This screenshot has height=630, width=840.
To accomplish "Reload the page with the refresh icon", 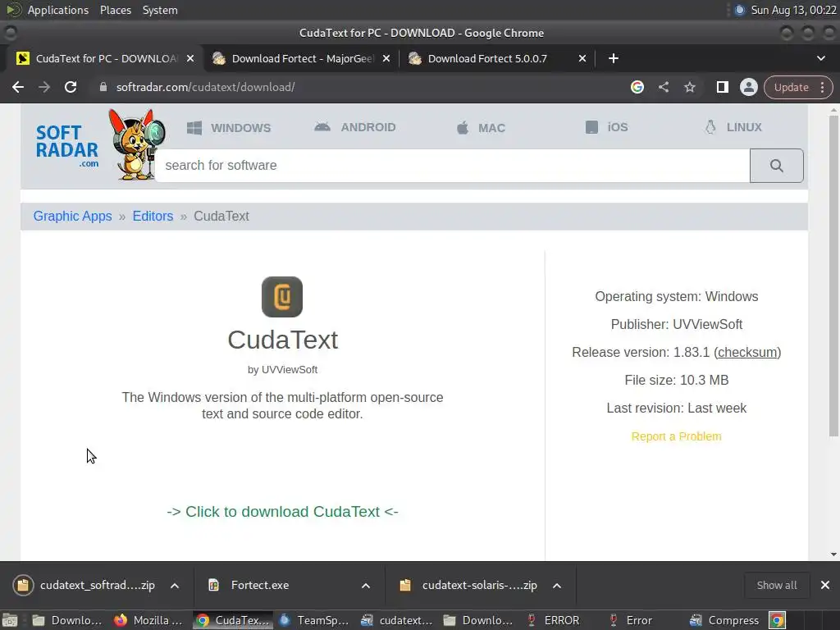I will coord(71,87).
